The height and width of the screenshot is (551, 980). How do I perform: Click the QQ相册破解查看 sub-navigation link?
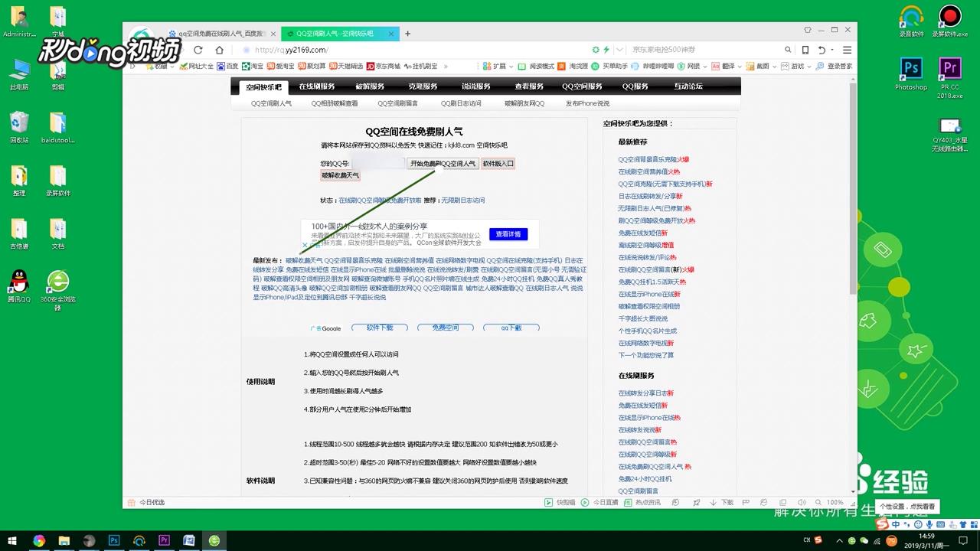click(335, 103)
